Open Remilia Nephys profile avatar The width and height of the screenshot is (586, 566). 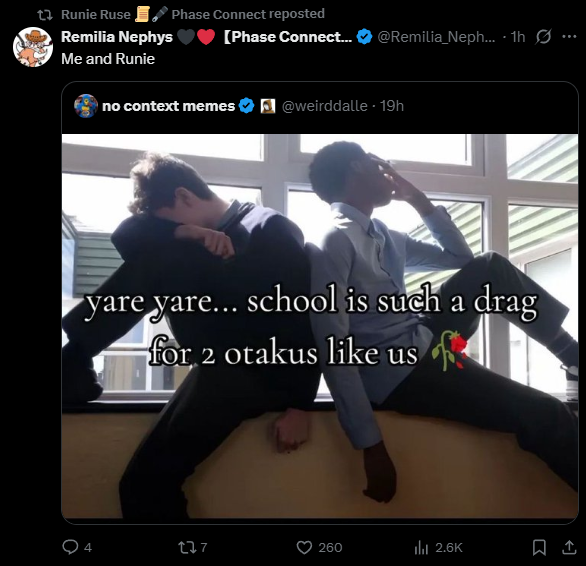(33, 47)
